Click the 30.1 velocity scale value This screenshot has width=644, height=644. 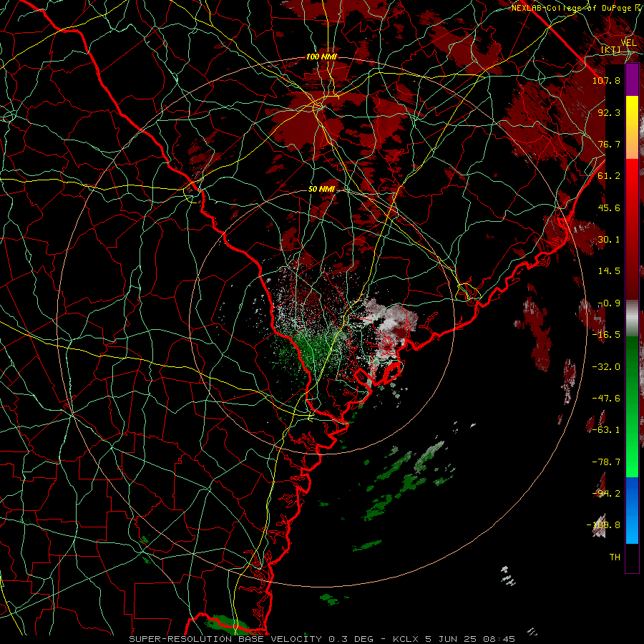click(x=609, y=240)
